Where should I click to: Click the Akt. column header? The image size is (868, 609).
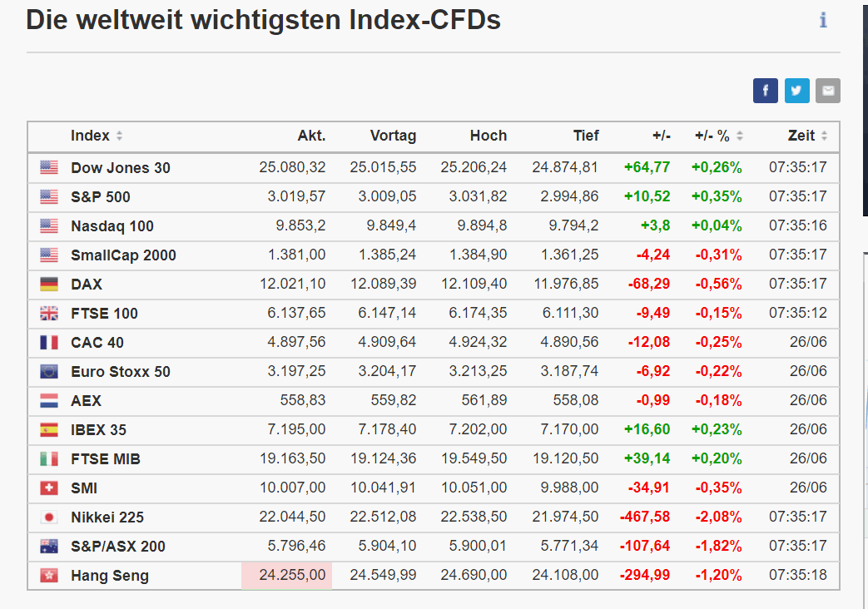311,136
